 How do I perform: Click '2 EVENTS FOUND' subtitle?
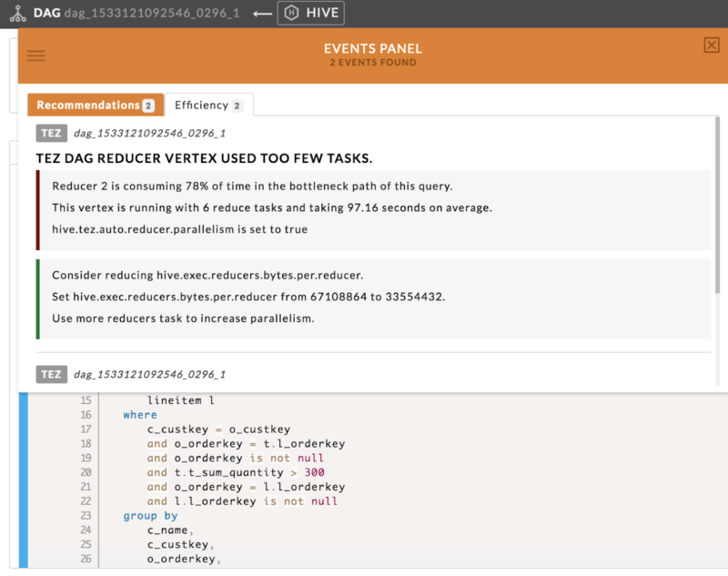coord(373,63)
